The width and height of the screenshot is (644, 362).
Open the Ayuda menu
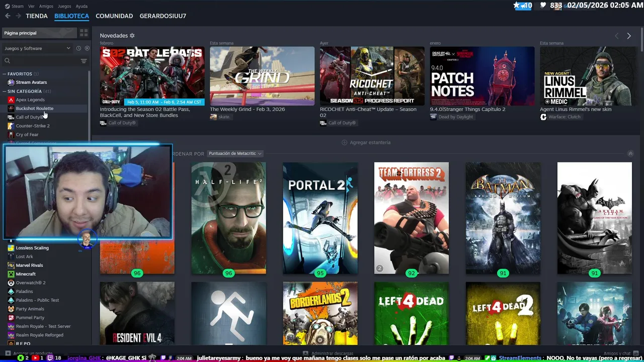[82, 6]
